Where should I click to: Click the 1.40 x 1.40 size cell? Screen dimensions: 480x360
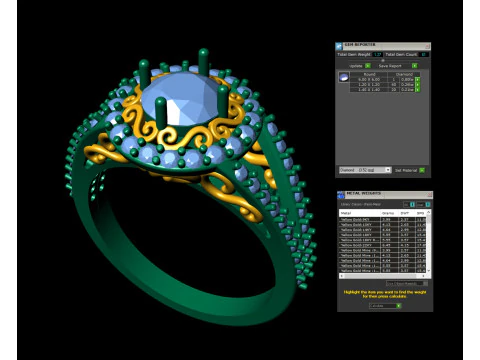click(x=369, y=90)
